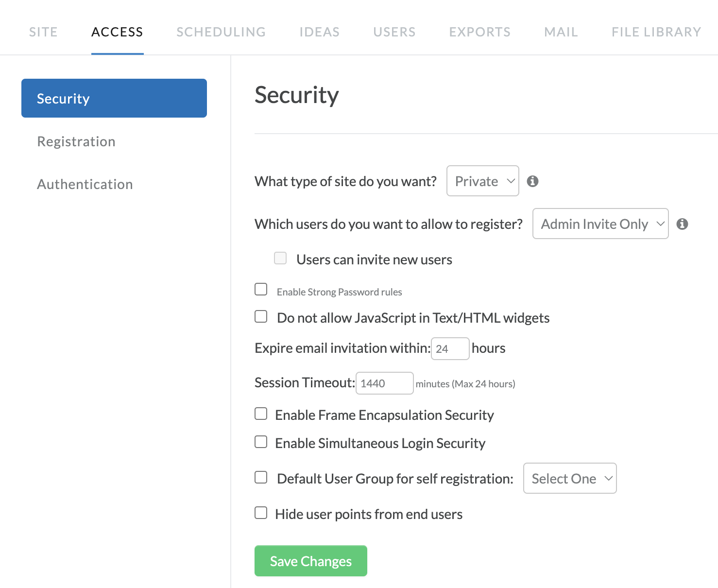Enable Strong Password rules checkbox
This screenshot has height=588, width=718.
tap(261, 290)
